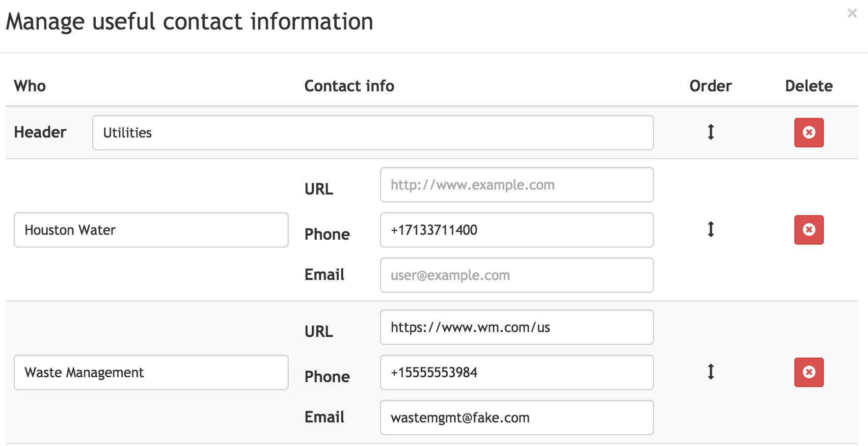Click the Order column heading
Viewport: 868px width, 446px height.
click(710, 86)
